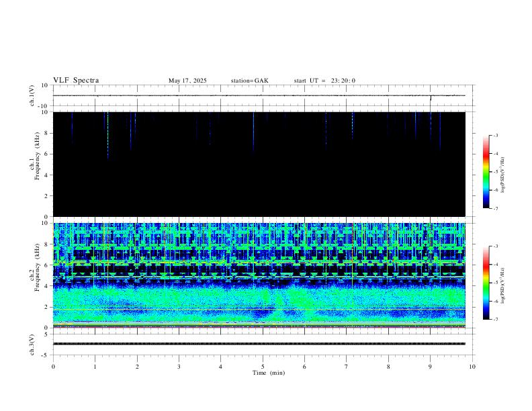Image resolution: width=532 pixels, height=411 pixels.
Task: Click the lower colorbar label 'log(PSD)(V²/Hz)'
Action: point(502,286)
